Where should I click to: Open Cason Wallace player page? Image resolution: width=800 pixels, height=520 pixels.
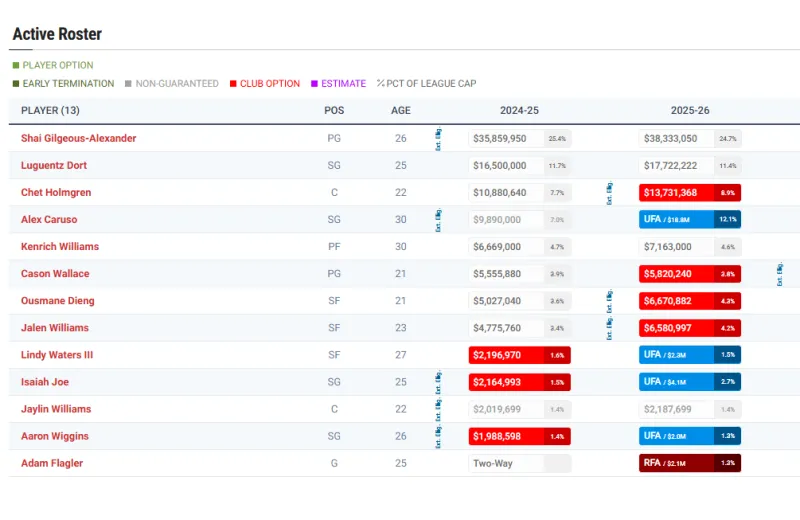click(55, 274)
